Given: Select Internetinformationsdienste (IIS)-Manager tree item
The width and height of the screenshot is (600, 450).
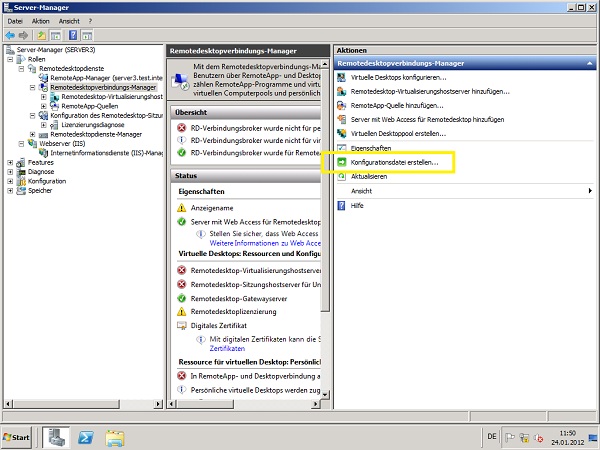Looking at the screenshot, I should (x=107, y=153).
